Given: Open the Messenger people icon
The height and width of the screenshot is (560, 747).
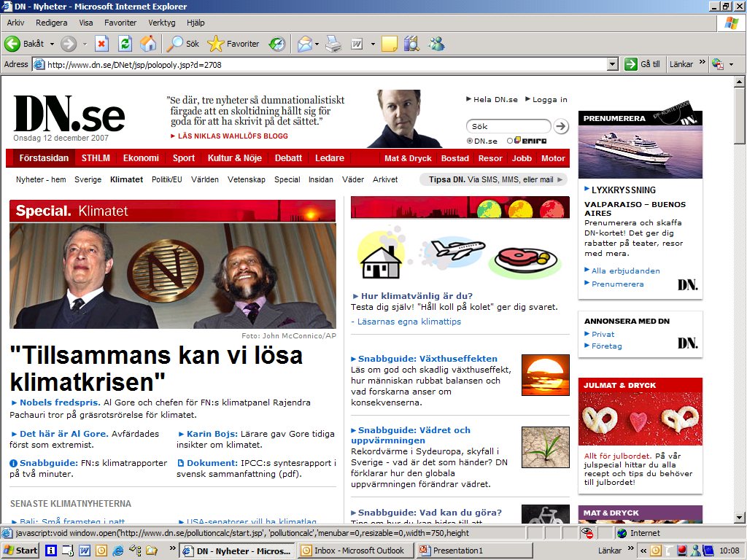Looking at the screenshot, I should tap(436, 44).
